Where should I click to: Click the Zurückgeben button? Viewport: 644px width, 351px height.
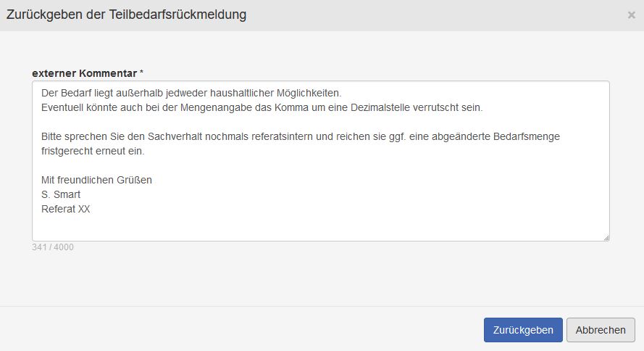point(523,330)
